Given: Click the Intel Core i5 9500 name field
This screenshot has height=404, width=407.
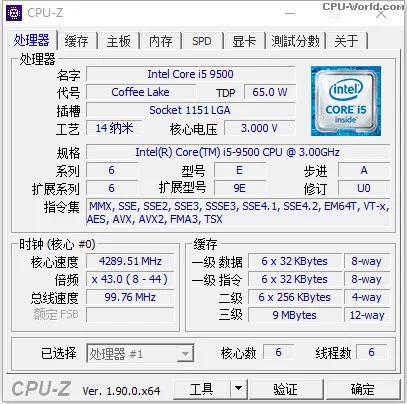Looking at the screenshot, I should point(190,74).
